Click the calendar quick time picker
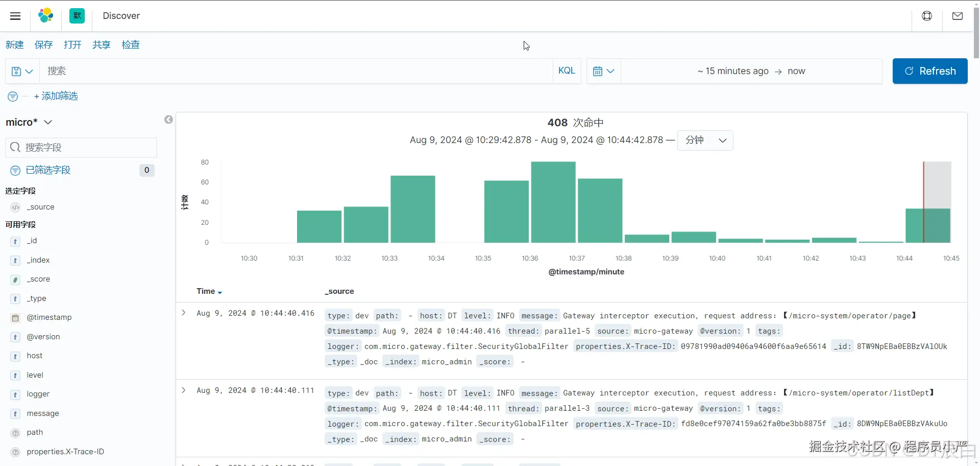Viewport: 980px width, 466px height. tap(603, 71)
